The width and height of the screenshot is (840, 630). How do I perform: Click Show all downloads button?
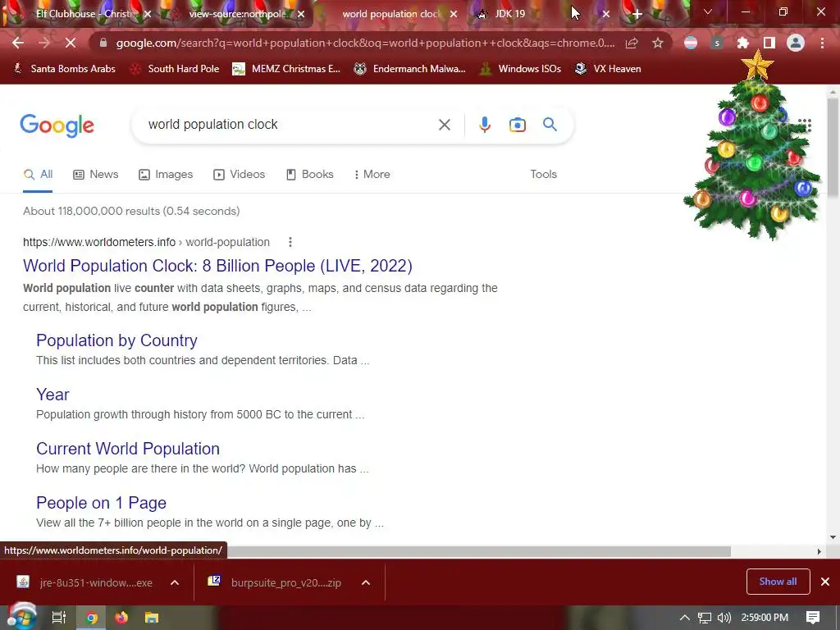point(778,582)
